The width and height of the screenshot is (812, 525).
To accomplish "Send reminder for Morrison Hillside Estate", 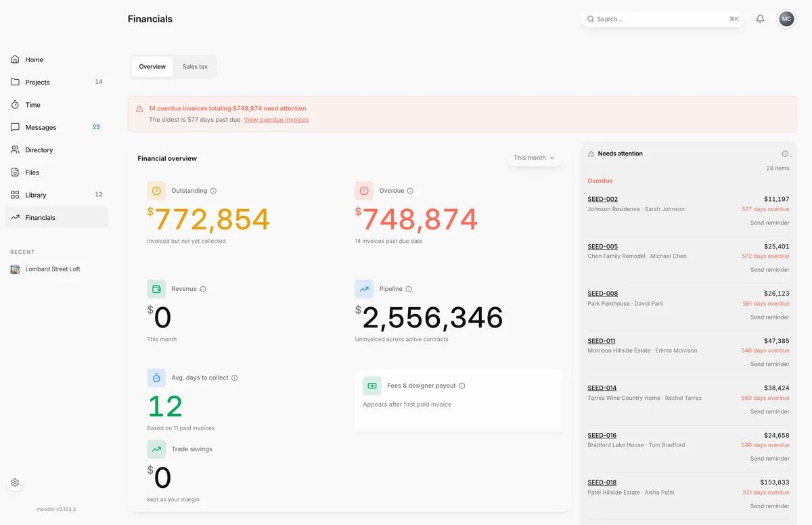I will (770, 364).
